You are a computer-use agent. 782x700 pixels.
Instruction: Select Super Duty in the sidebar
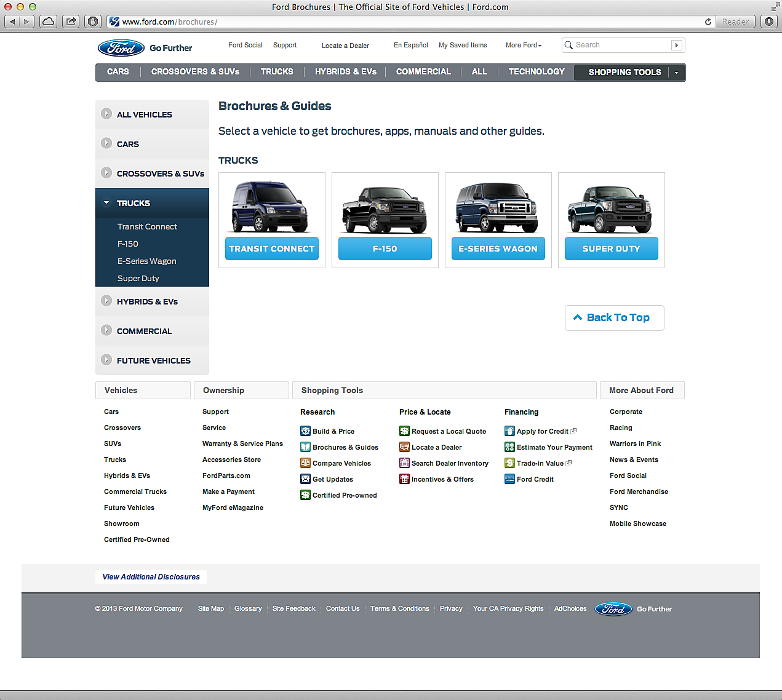tap(138, 278)
